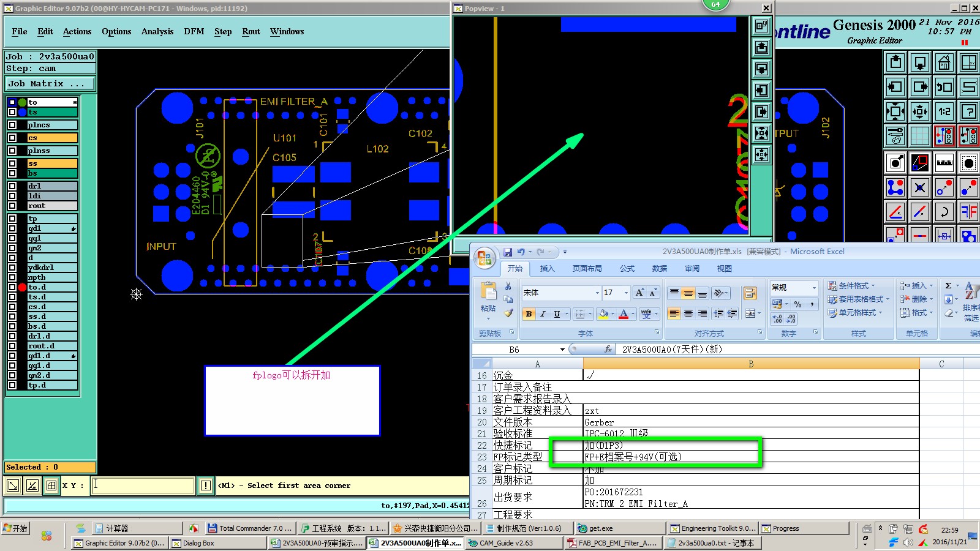The height and width of the screenshot is (551, 980).
Task: Open the Actions menu in Graphic Editor
Action: click(x=77, y=32)
